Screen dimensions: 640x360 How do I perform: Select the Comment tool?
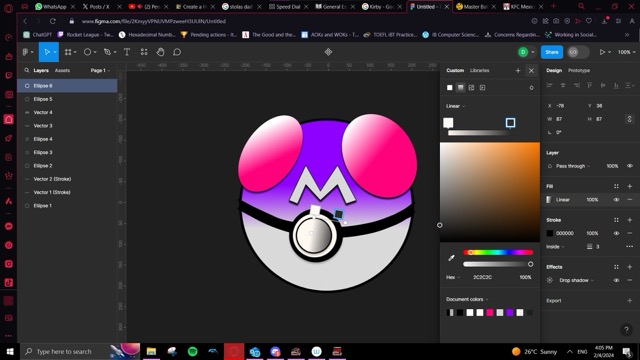click(177, 52)
